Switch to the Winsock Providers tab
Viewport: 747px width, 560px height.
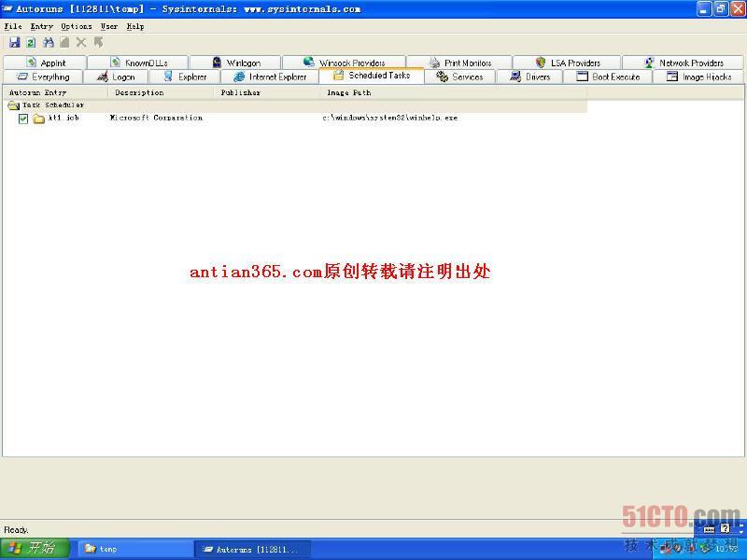pyautogui.click(x=344, y=63)
